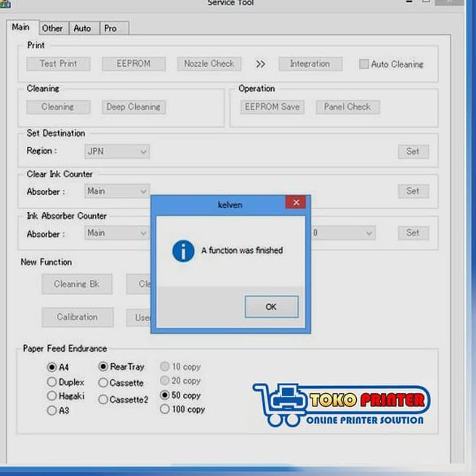Click the Service Tool title bar icon
This screenshot has height=476, width=476.
tap(6, 4)
